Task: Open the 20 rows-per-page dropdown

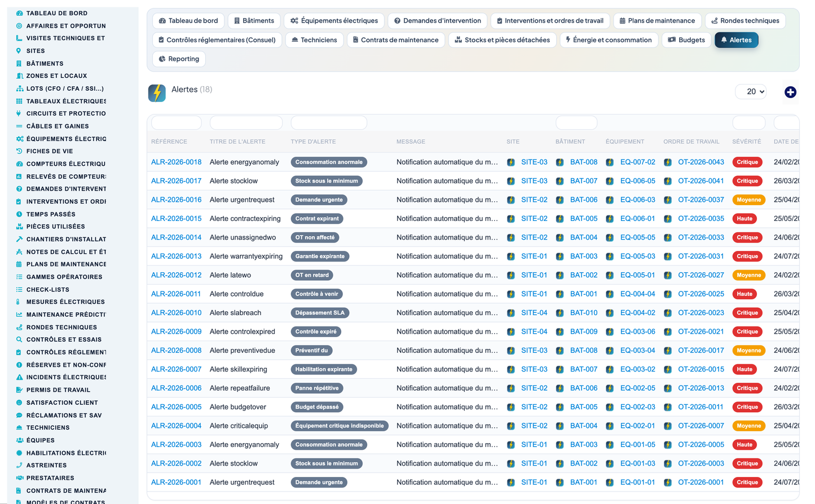Action: (x=751, y=91)
